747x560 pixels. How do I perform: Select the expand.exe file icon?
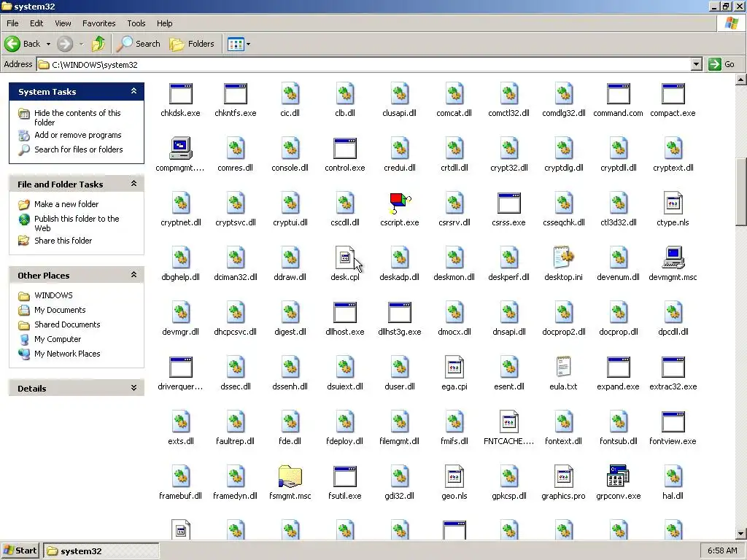tap(618, 367)
